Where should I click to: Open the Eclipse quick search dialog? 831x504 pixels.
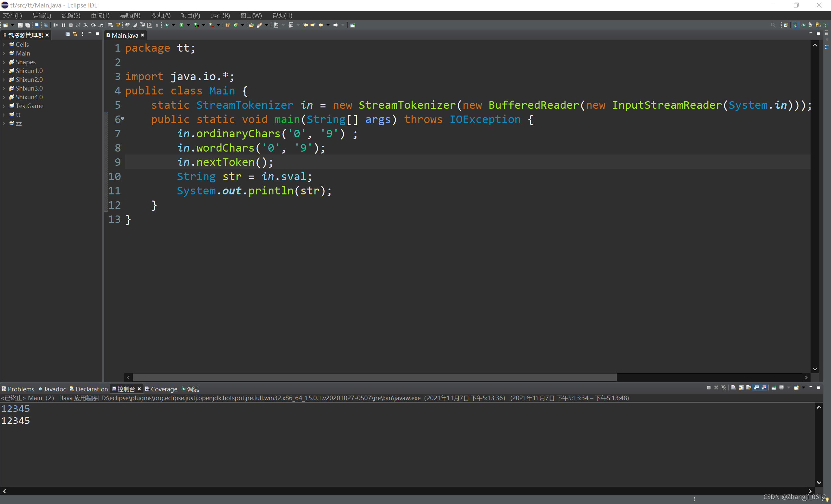coord(774,25)
